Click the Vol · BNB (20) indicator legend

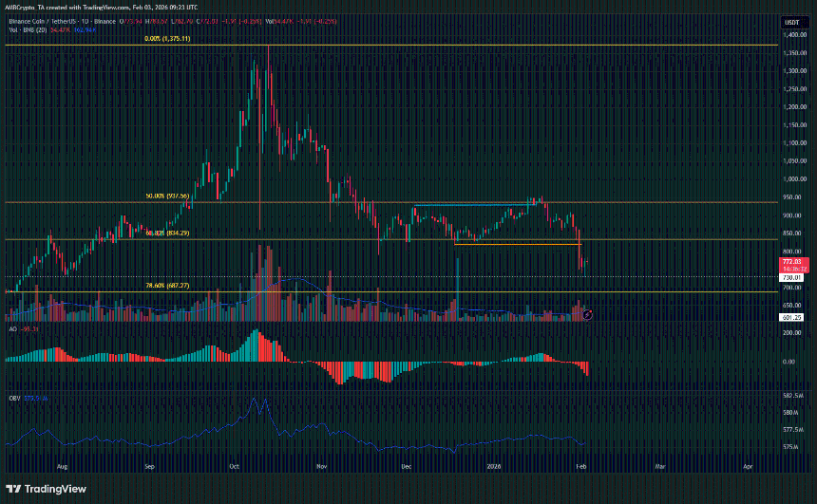tap(28, 28)
